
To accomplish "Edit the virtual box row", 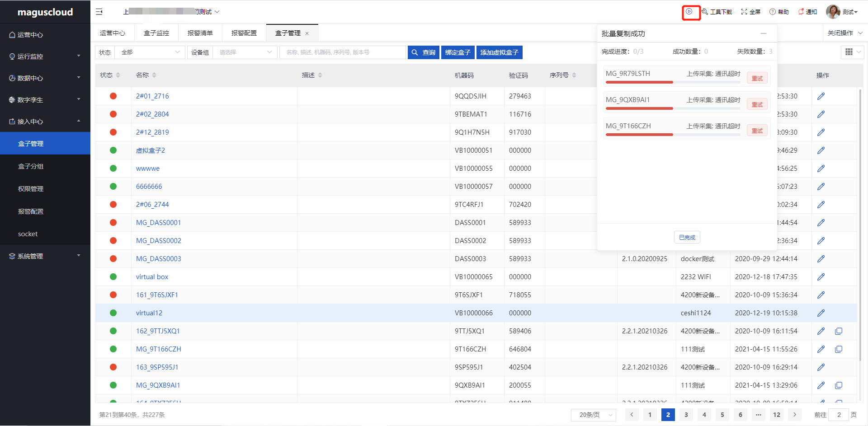I will coord(821,277).
